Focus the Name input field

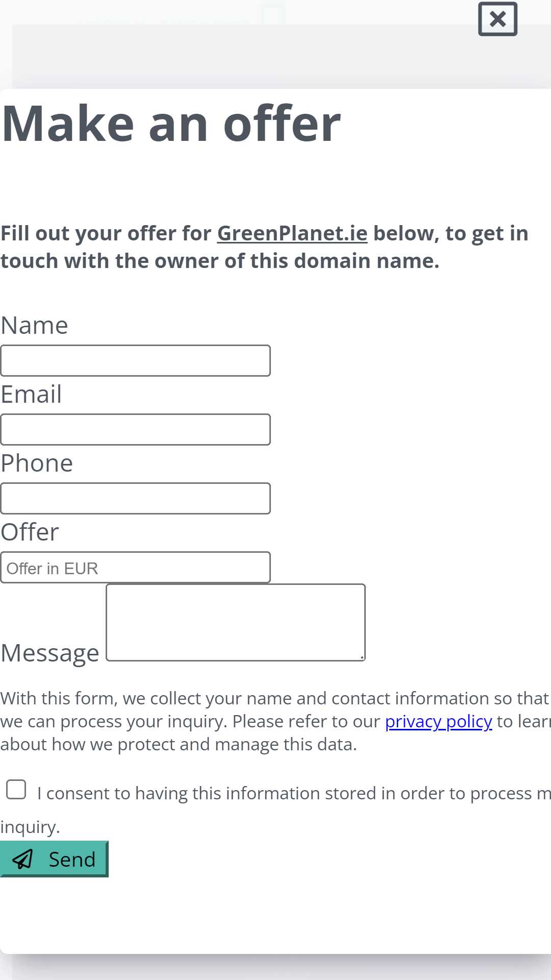point(135,361)
